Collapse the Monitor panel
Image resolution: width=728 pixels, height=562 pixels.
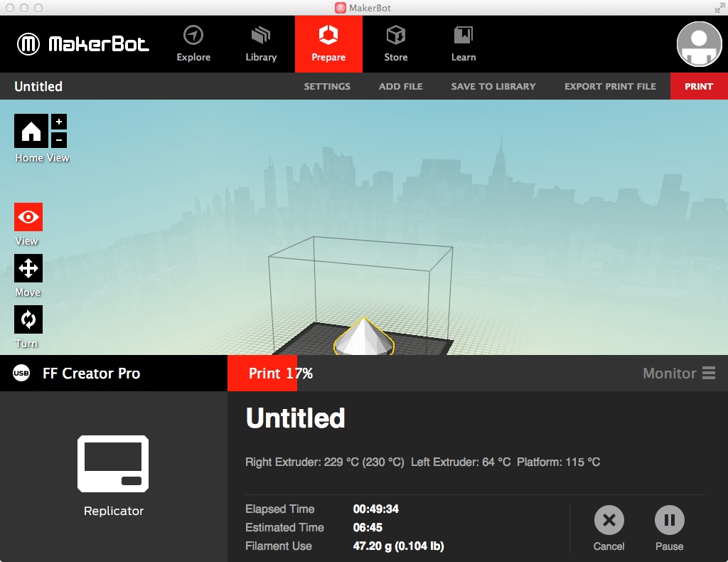point(678,373)
